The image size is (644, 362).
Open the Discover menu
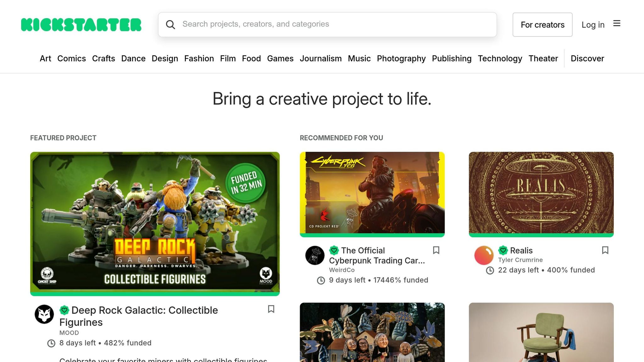587,58
